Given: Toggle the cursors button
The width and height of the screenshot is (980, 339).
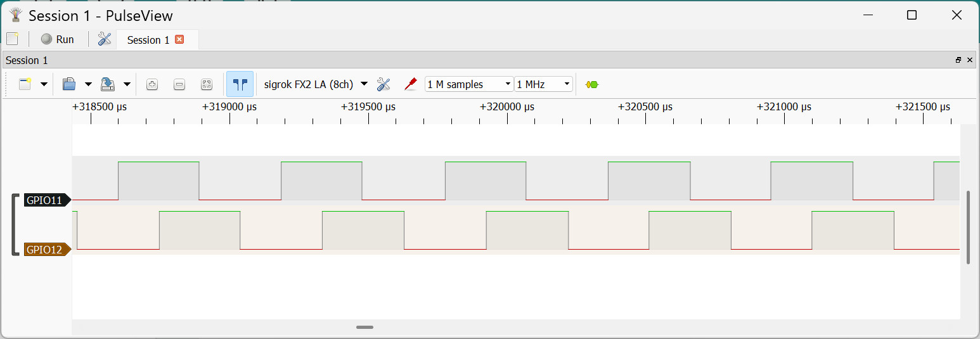Looking at the screenshot, I should tap(240, 84).
